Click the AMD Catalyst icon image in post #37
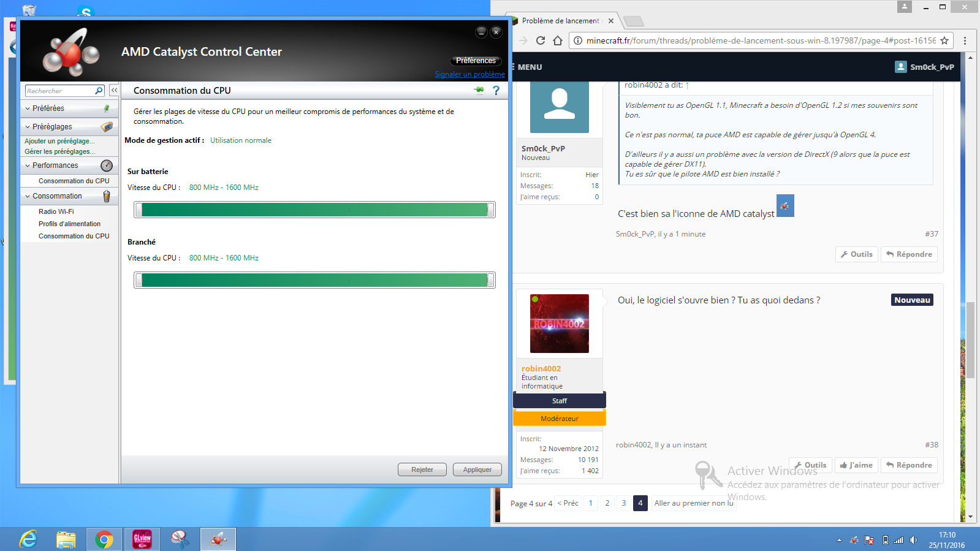The height and width of the screenshot is (551, 980). pyautogui.click(x=785, y=206)
